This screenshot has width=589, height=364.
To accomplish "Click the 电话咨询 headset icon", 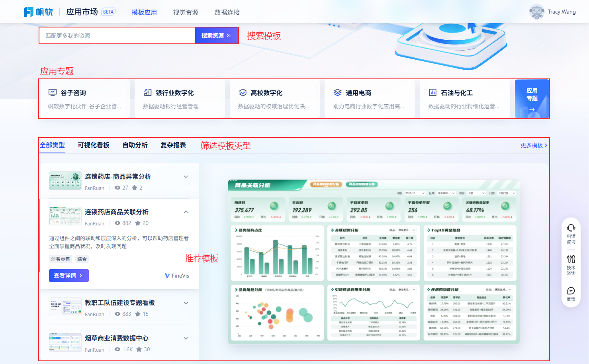I will coord(571,227).
